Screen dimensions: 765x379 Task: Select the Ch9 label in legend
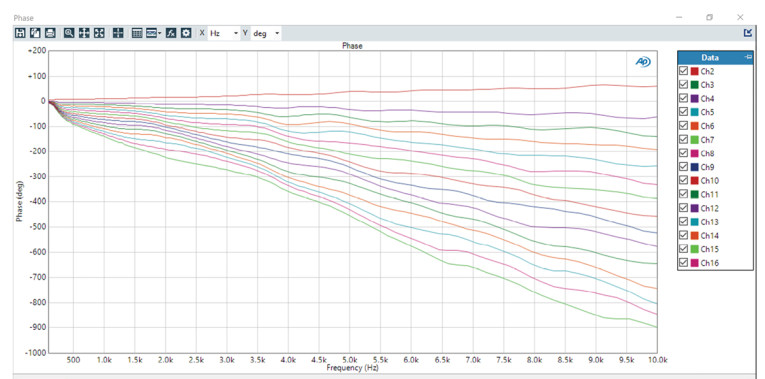tap(707, 167)
